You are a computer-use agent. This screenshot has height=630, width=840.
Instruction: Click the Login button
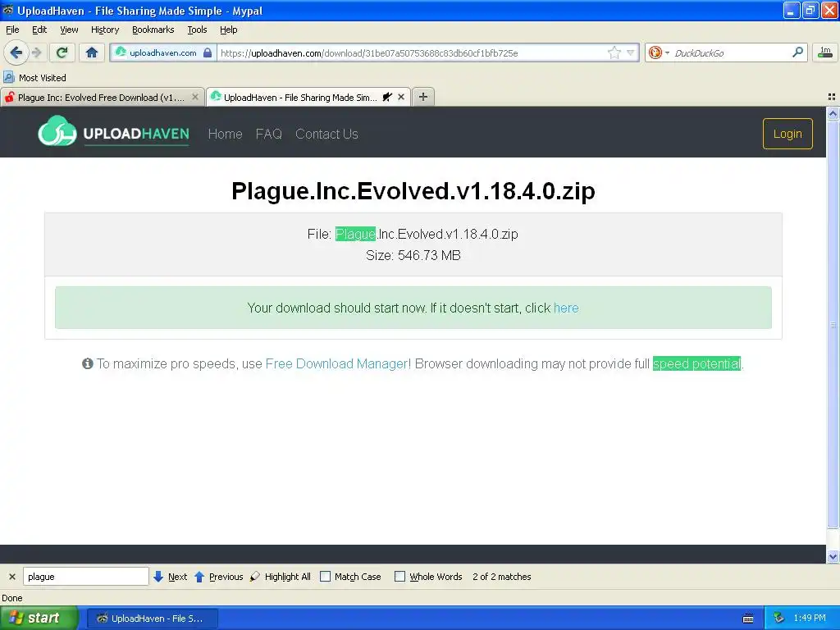tap(787, 134)
